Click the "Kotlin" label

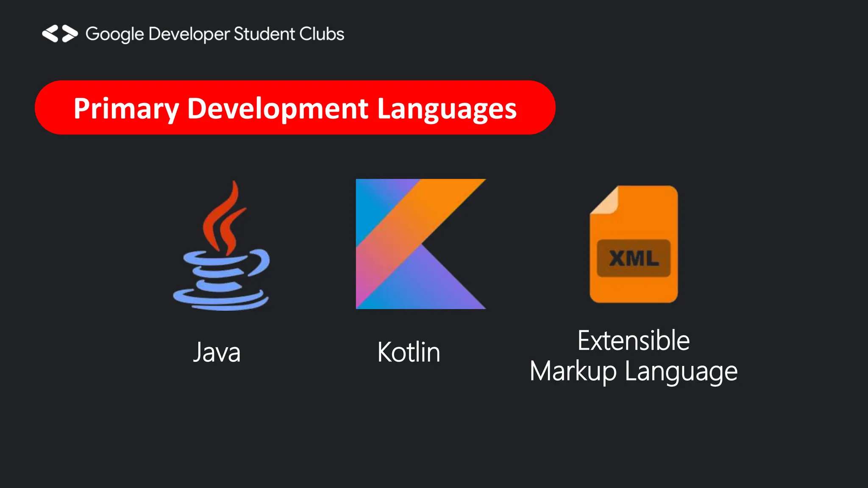coord(409,352)
